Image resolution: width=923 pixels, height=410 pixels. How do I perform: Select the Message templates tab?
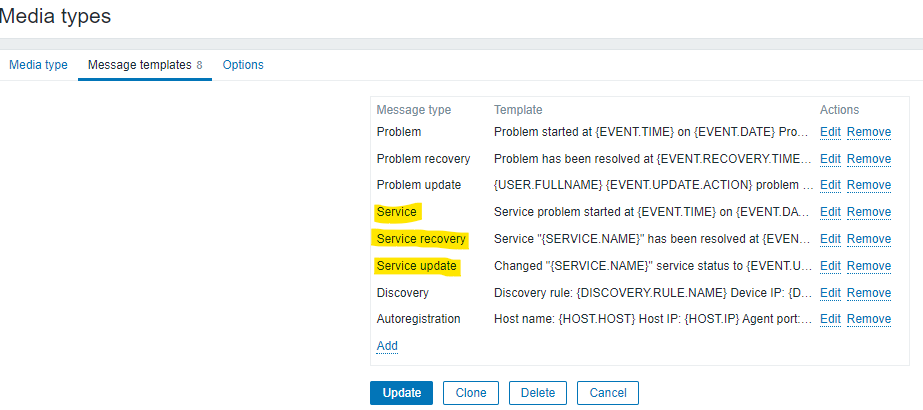tap(139, 65)
